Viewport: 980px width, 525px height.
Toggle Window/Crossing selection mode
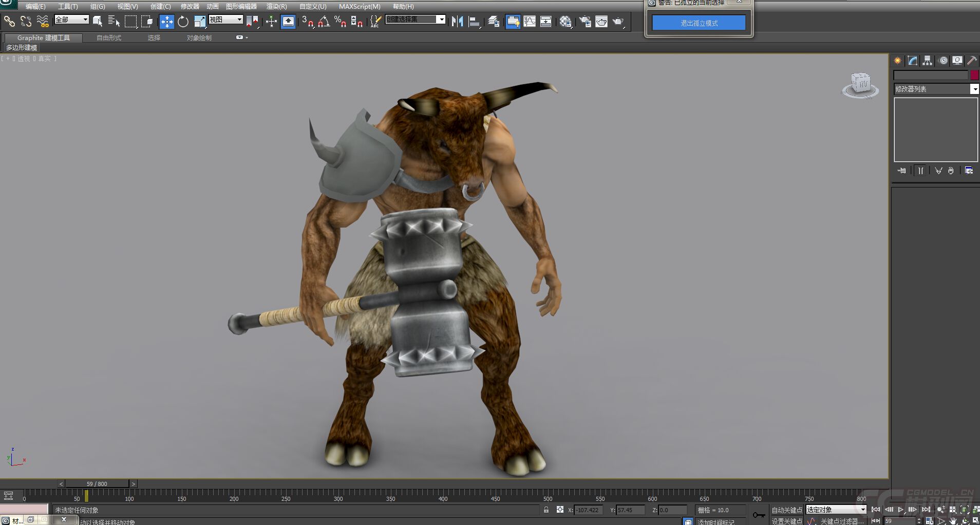point(147,21)
